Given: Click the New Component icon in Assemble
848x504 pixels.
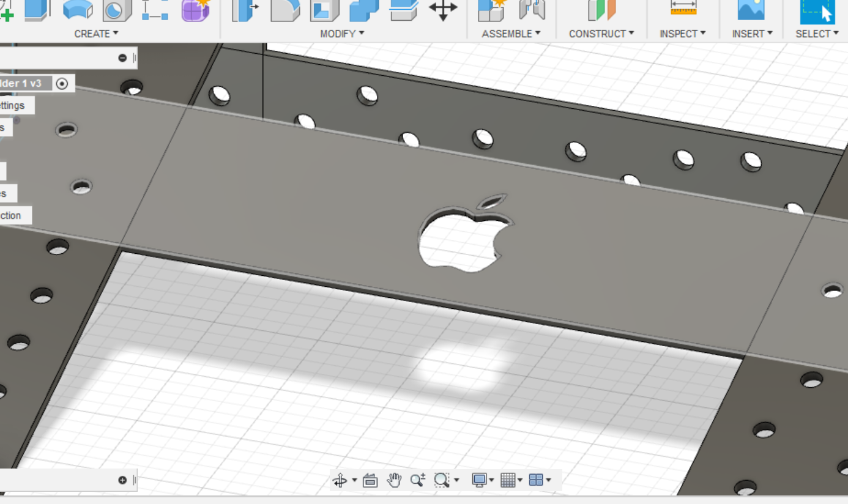Looking at the screenshot, I should (493, 10).
